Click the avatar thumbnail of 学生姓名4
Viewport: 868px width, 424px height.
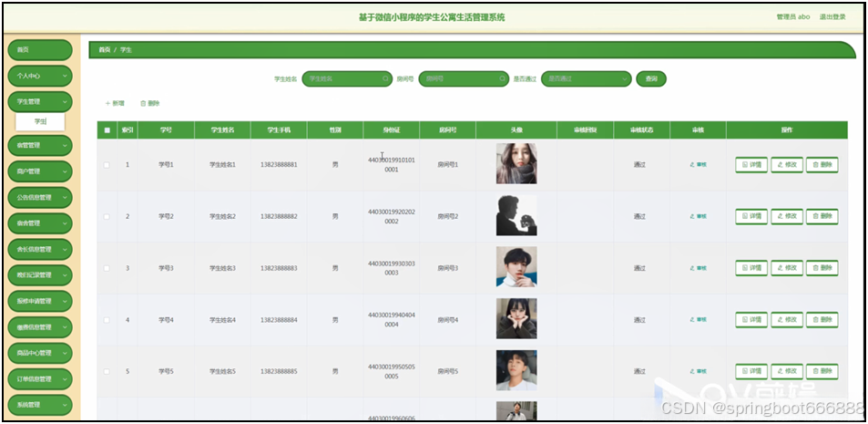point(516,319)
